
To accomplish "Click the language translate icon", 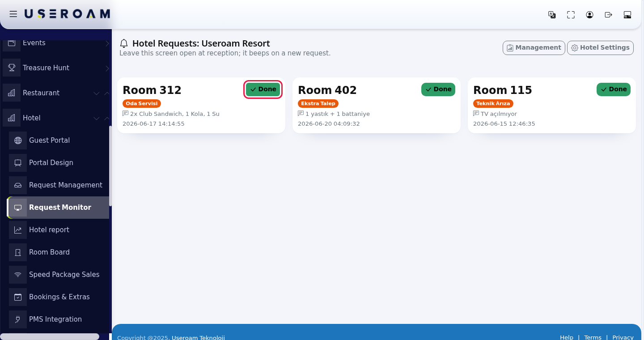I will (552, 15).
